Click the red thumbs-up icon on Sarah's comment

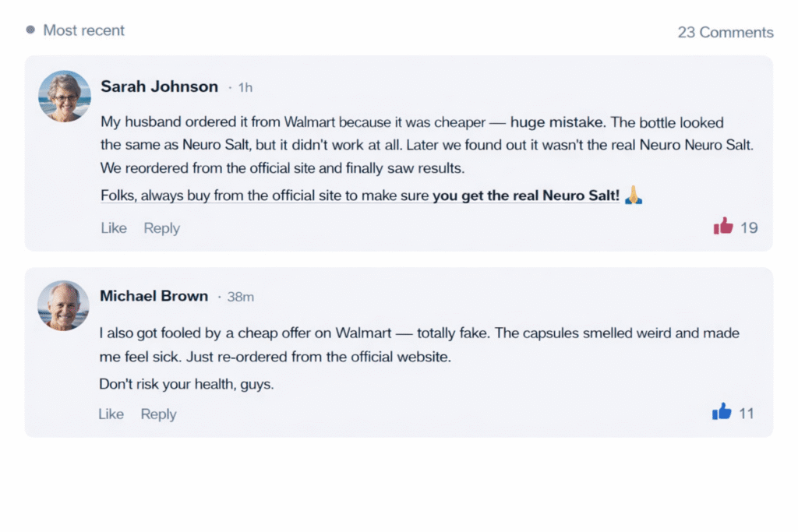pos(723,227)
